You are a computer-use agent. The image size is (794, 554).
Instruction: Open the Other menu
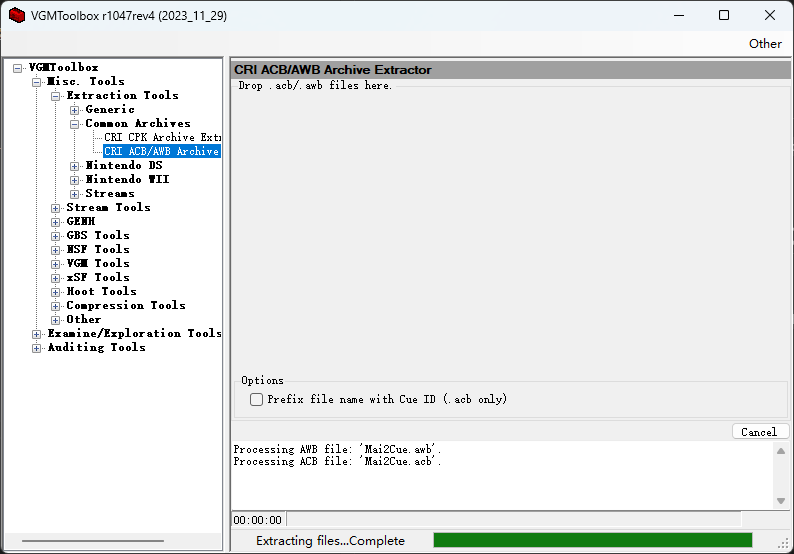tap(765, 43)
